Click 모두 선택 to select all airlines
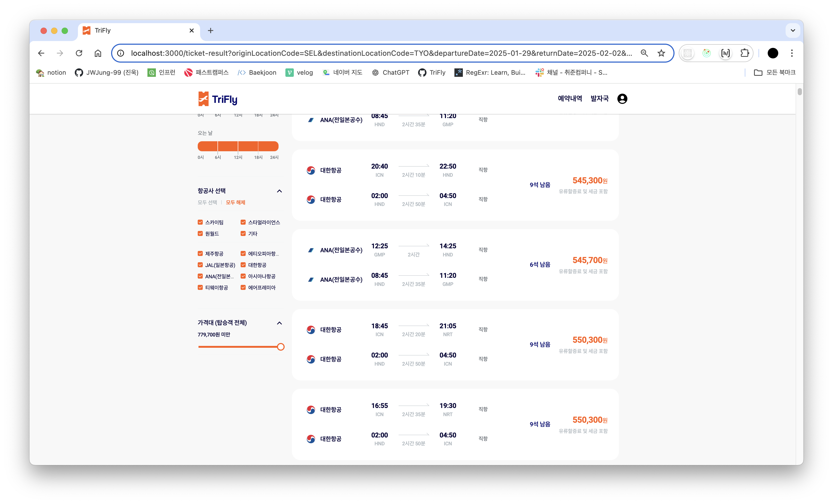This screenshot has height=504, width=833. point(207,202)
